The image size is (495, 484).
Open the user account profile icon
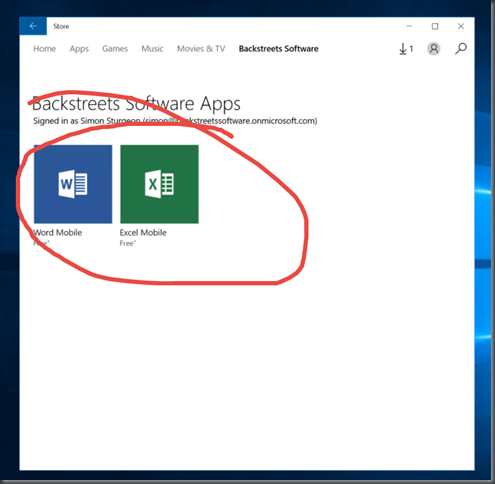[x=434, y=49]
